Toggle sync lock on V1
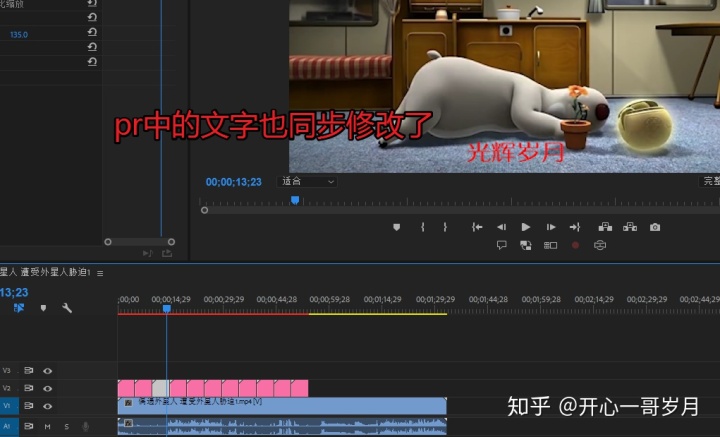This screenshot has width=720, height=437. tap(28, 406)
